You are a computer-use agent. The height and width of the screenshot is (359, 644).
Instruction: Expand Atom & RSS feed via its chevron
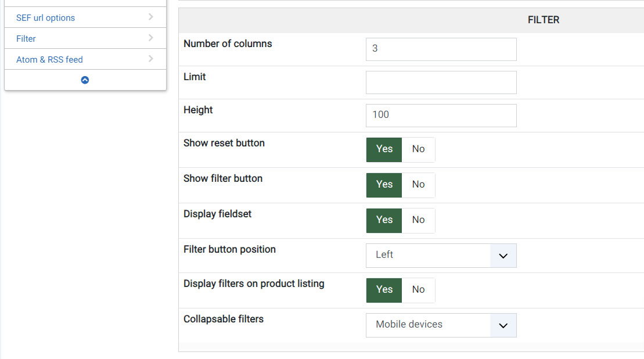tap(151, 59)
